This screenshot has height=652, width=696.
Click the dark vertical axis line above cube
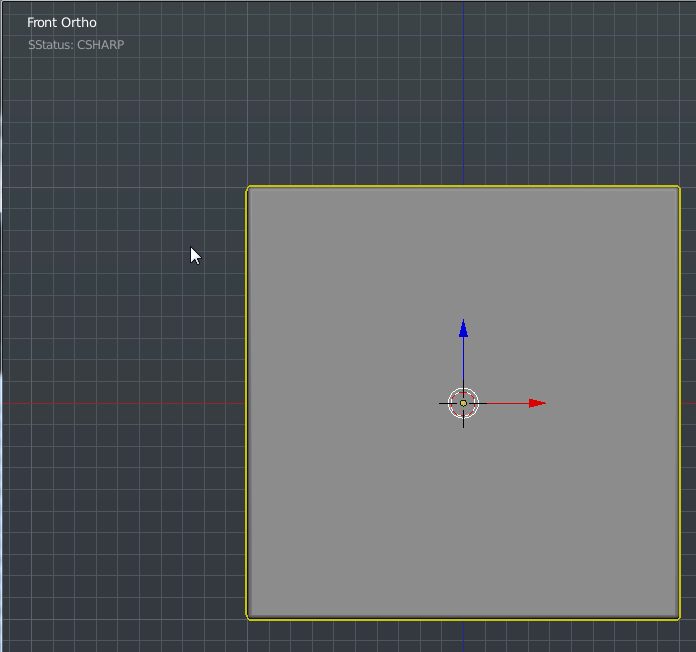point(463,100)
